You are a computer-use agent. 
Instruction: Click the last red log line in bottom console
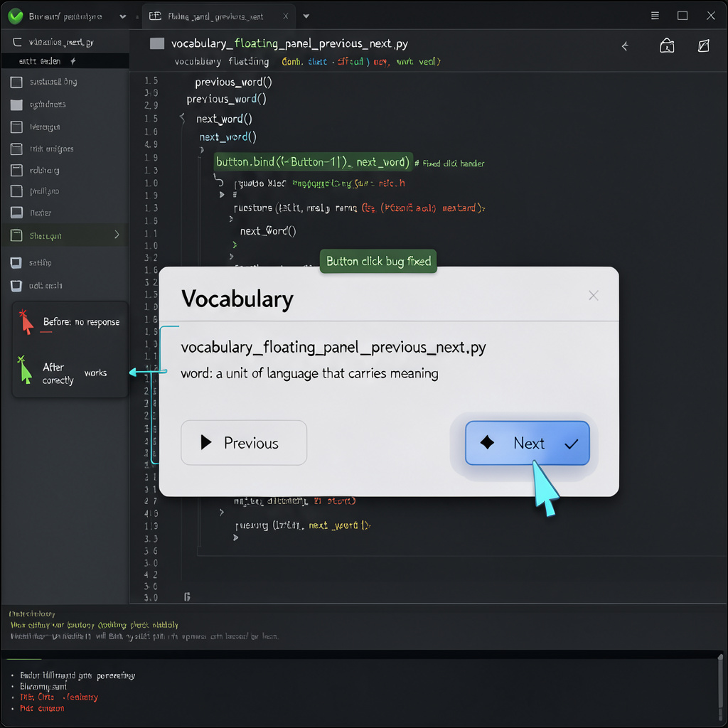(x=42, y=708)
